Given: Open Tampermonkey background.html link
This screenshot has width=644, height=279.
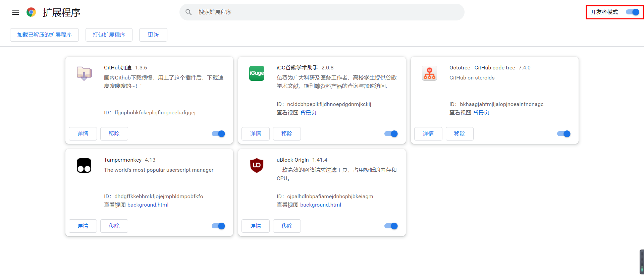Looking at the screenshot, I should pos(148,205).
